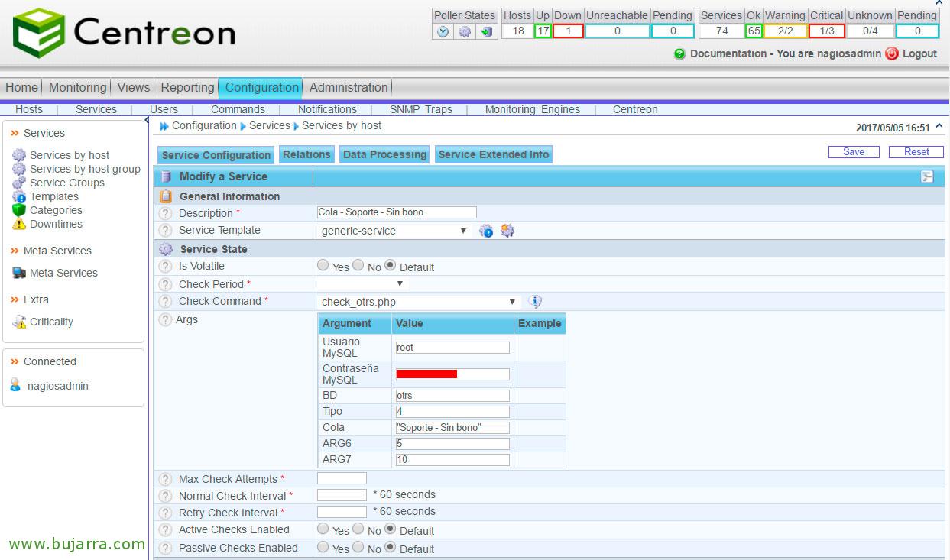This screenshot has width=950, height=560.
Task: Collapse the left sidebar panel arrow
Action: 147,120
